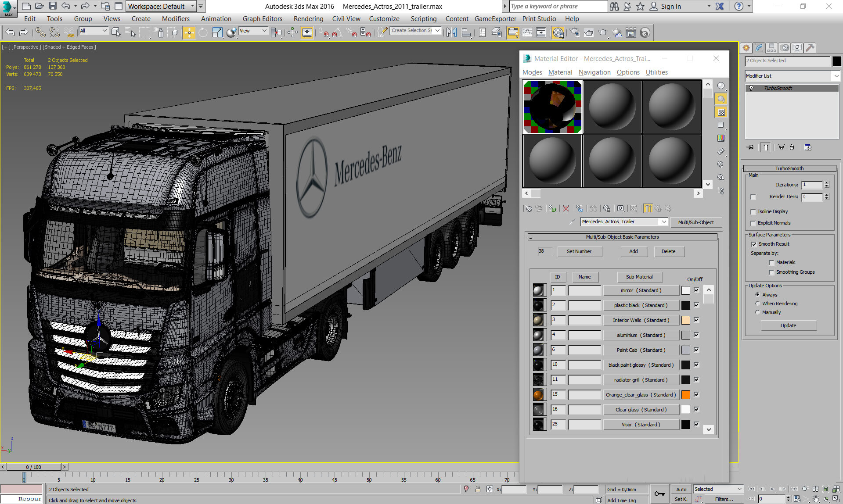Image resolution: width=843 pixels, height=504 pixels.
Task: Click the Mirror tool in main toolbar
Action: [451, 32]
